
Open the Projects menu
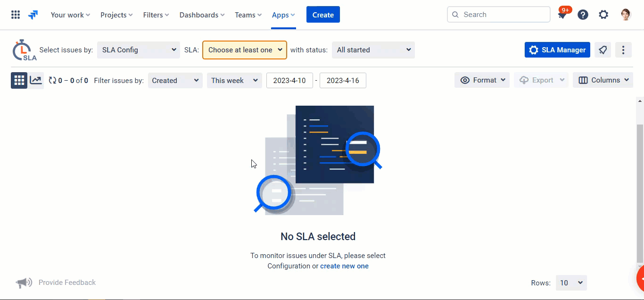[x=116, y=15]
